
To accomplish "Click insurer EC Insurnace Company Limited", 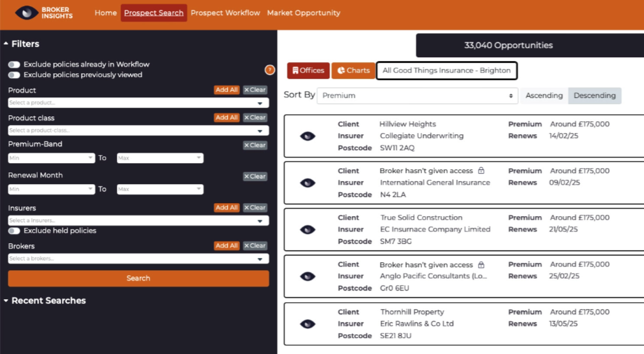I will click(435, 229).
